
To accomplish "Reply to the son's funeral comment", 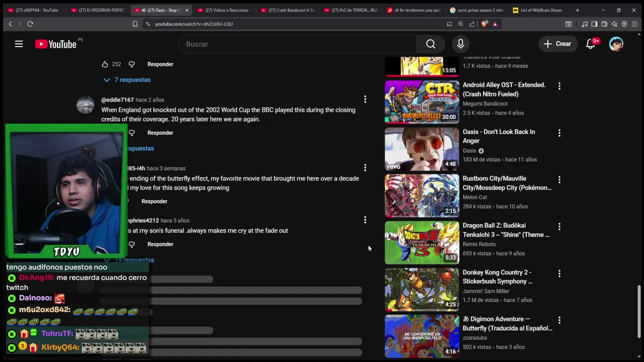I will (160, 244).
